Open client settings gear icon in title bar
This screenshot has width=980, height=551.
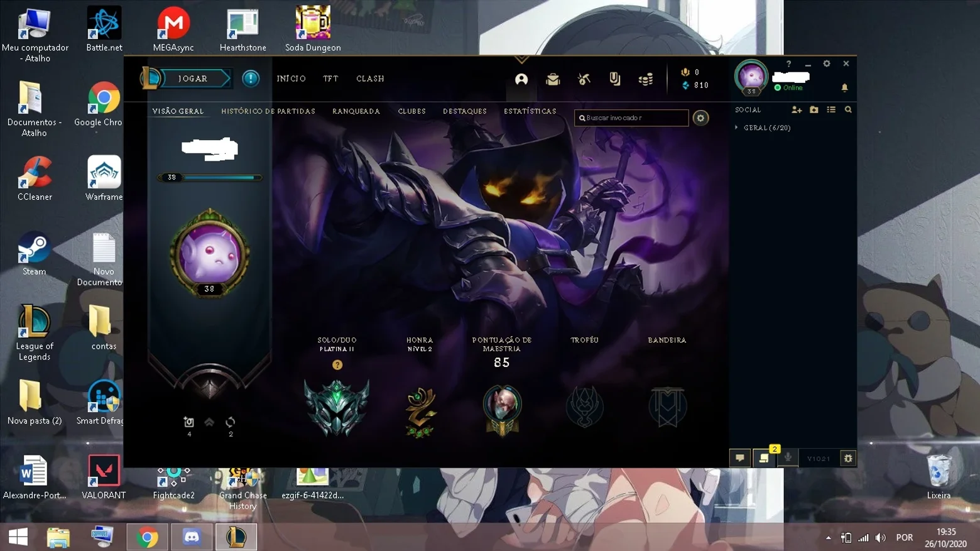coord(827,63)
